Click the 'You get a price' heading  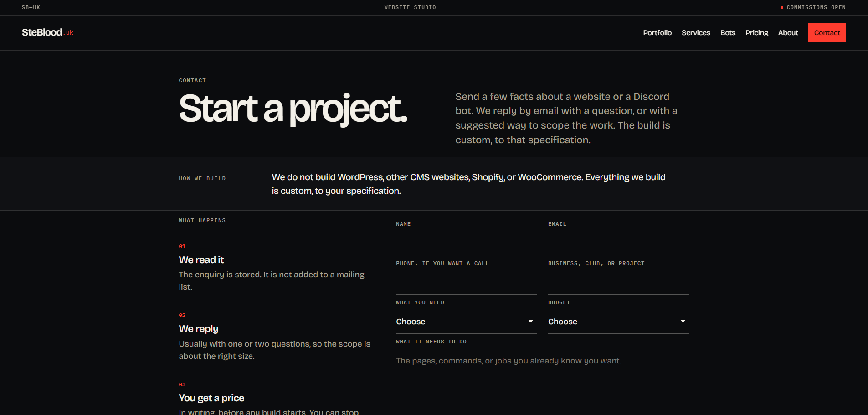(x=211, y=398)
